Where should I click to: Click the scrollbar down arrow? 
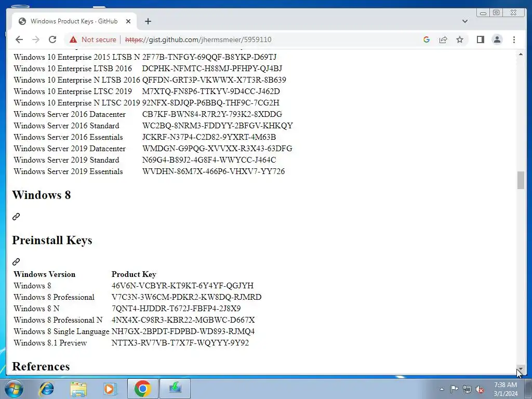coord(521,369)
